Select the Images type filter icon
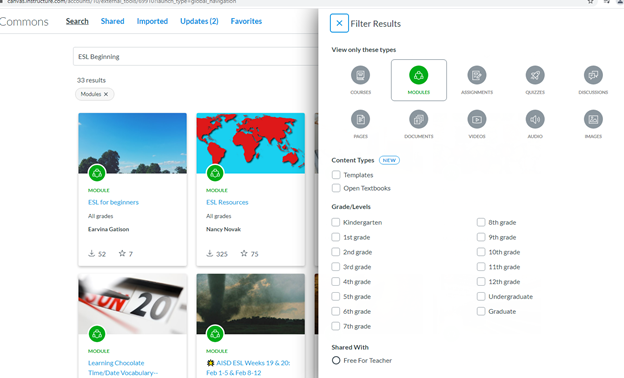624x378 pixels. click(x=593, y=119)
